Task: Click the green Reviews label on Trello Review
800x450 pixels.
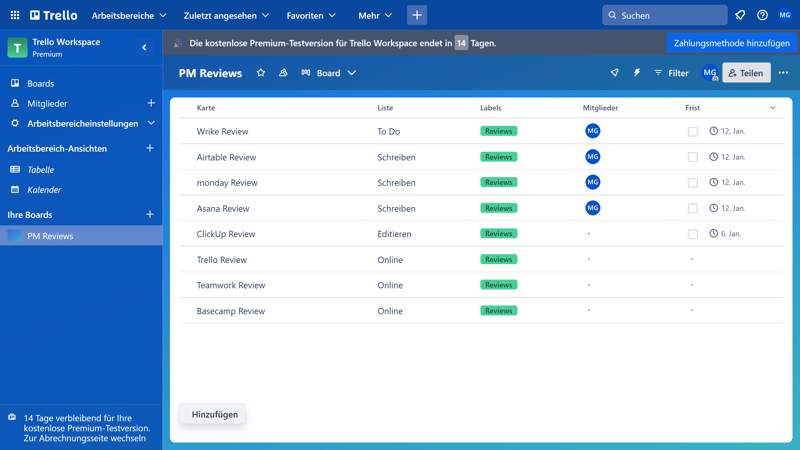Action: (498, 260)
